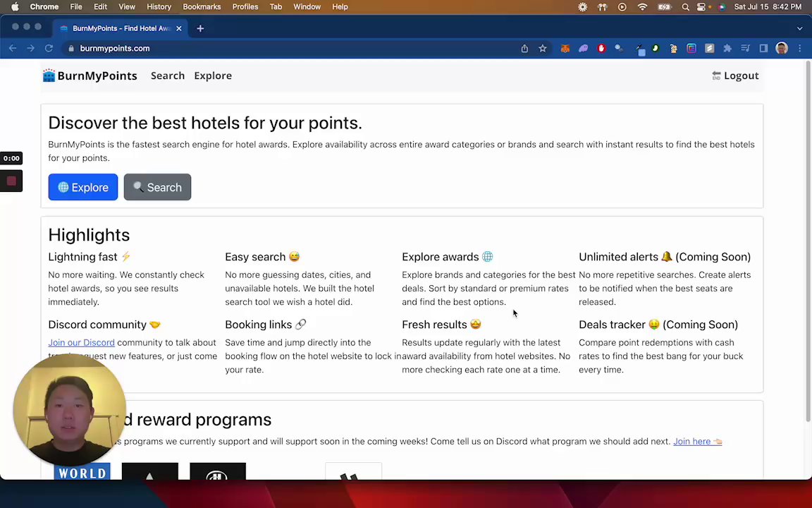The width and height of the screenshot is (812, 508).
Task: Open macOS Spotlight search
Action: coord(685,7)
